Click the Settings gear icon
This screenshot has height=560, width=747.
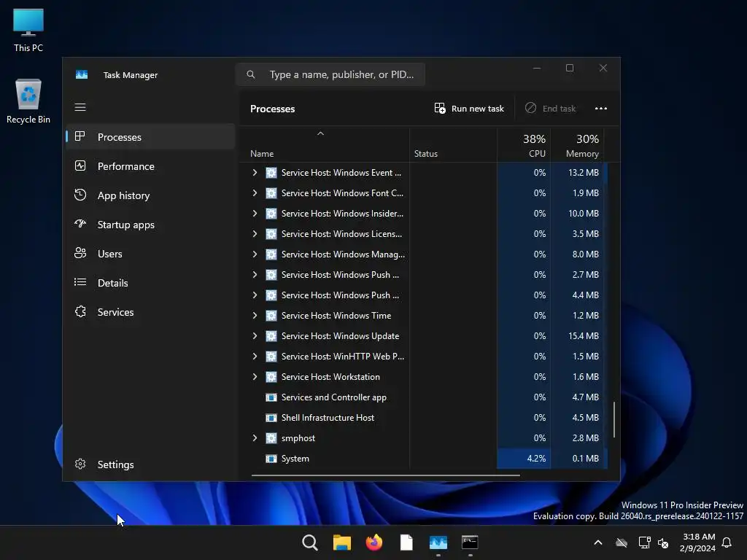coord(80,464)
